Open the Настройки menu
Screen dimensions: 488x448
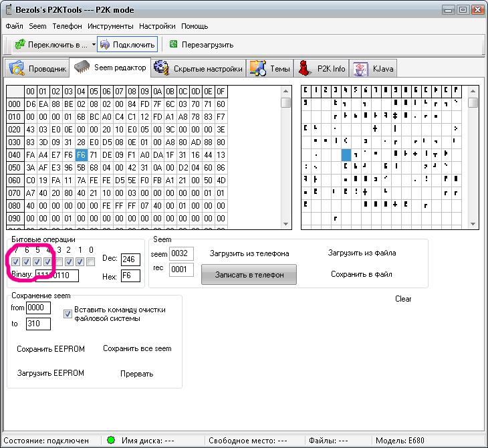[x=157, y=26]
